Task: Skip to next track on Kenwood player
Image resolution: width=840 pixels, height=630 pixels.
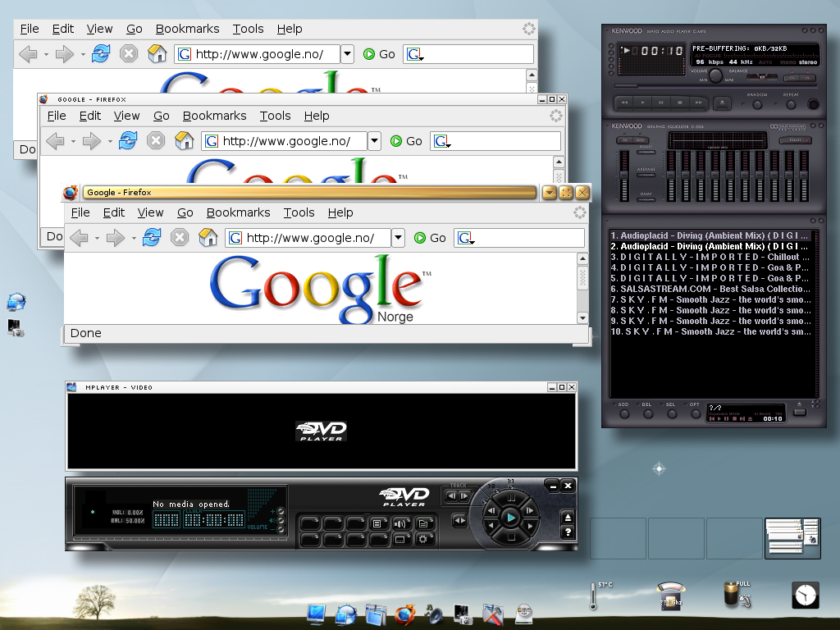Action: coord(699,103)
